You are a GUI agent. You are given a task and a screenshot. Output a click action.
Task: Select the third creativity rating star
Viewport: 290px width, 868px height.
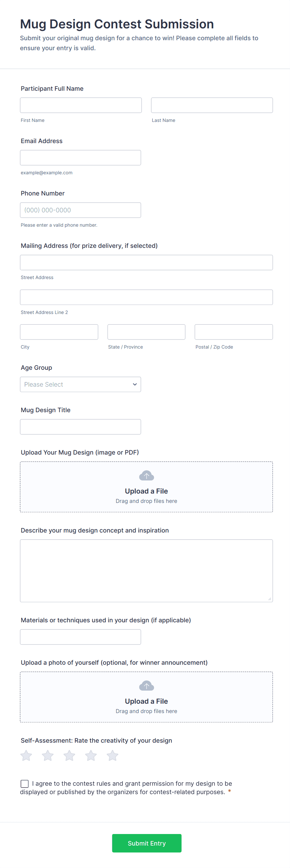[x=69, y=755]
